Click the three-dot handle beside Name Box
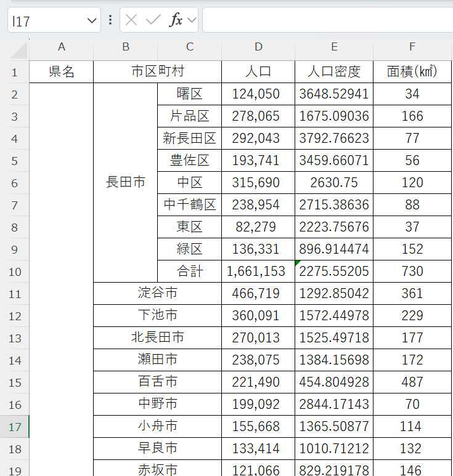Image resolution: width=453 pixels, height=476 pixels. click(110, 20)
